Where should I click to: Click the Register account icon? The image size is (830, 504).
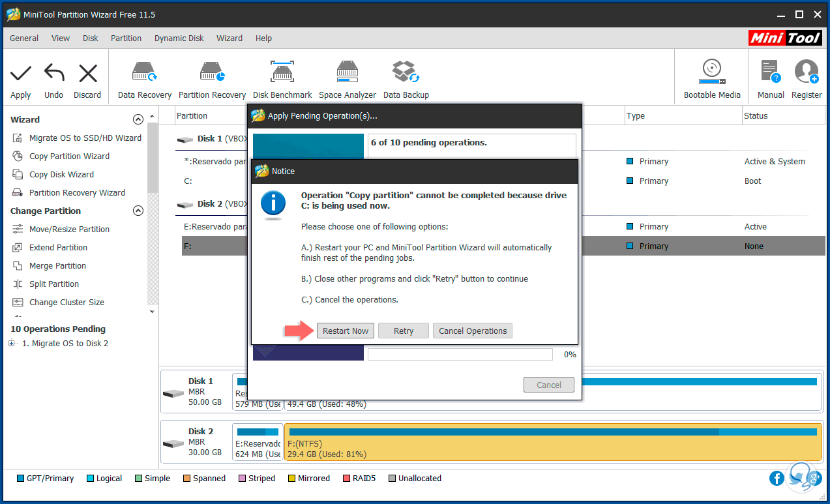tap(807, 72)
